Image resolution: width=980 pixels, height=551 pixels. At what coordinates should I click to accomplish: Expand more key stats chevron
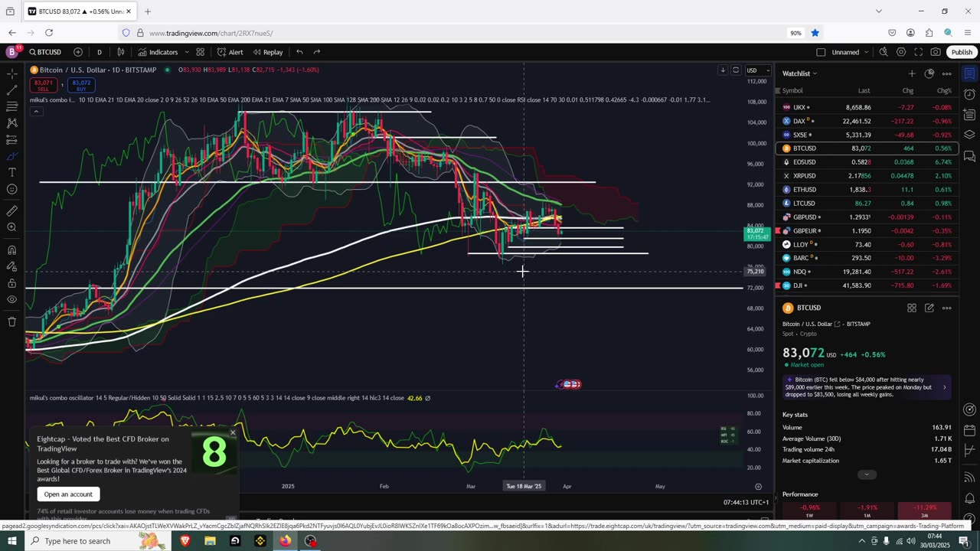point(867,474)
